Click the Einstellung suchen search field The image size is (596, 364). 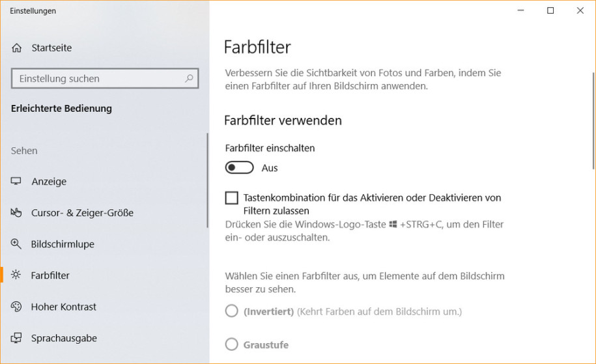click(105, 78)
